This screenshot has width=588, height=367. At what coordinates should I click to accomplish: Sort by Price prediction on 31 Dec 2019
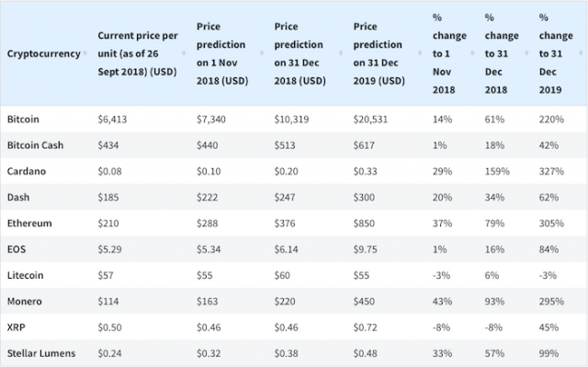[x=420, y=53]
